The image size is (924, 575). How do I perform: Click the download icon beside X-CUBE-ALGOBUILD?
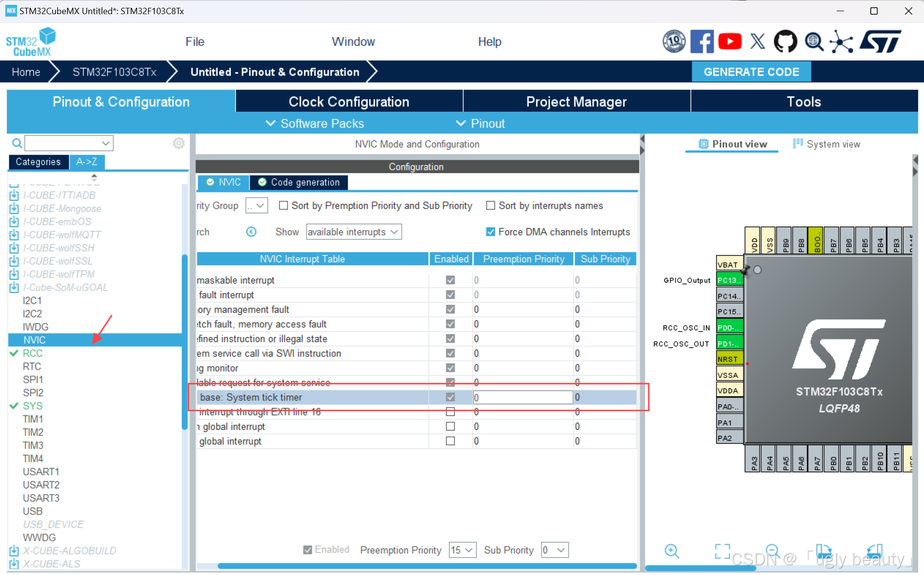click(x=14, y=551)
